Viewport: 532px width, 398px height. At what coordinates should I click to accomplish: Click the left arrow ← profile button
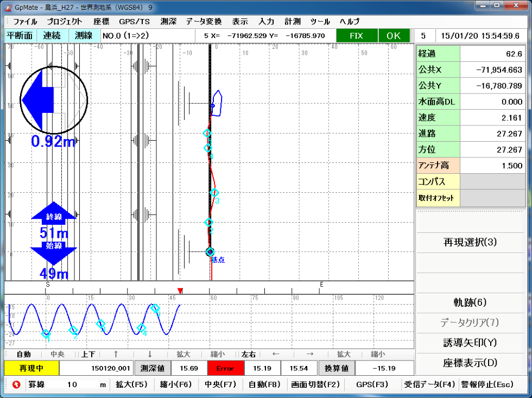276,354
